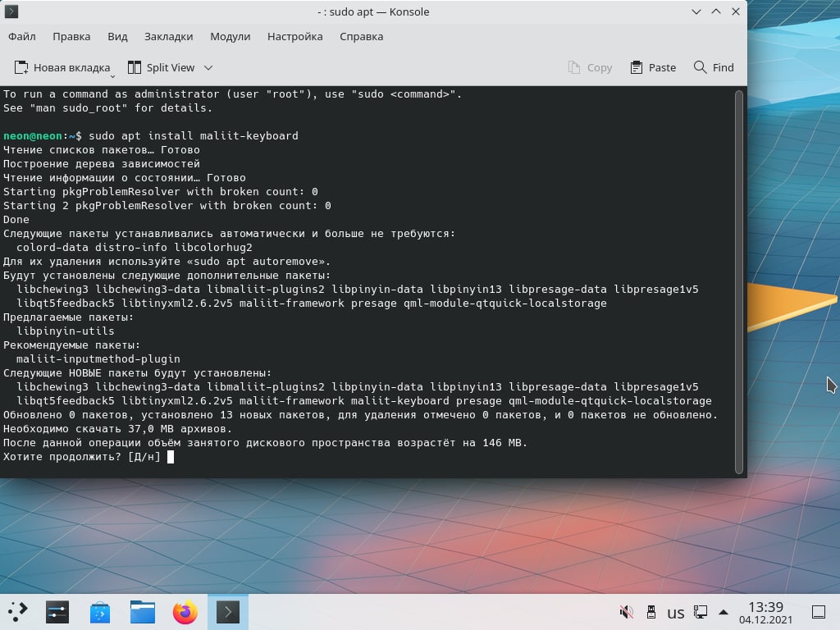
Task: Maximize the Konsole window
Action: 716,11
